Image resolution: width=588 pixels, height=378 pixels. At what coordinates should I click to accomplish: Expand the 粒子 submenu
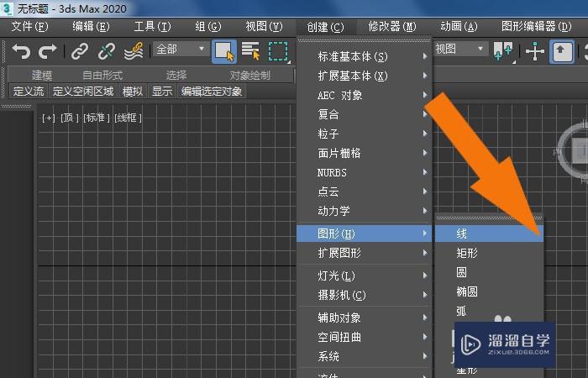[365, 134]
